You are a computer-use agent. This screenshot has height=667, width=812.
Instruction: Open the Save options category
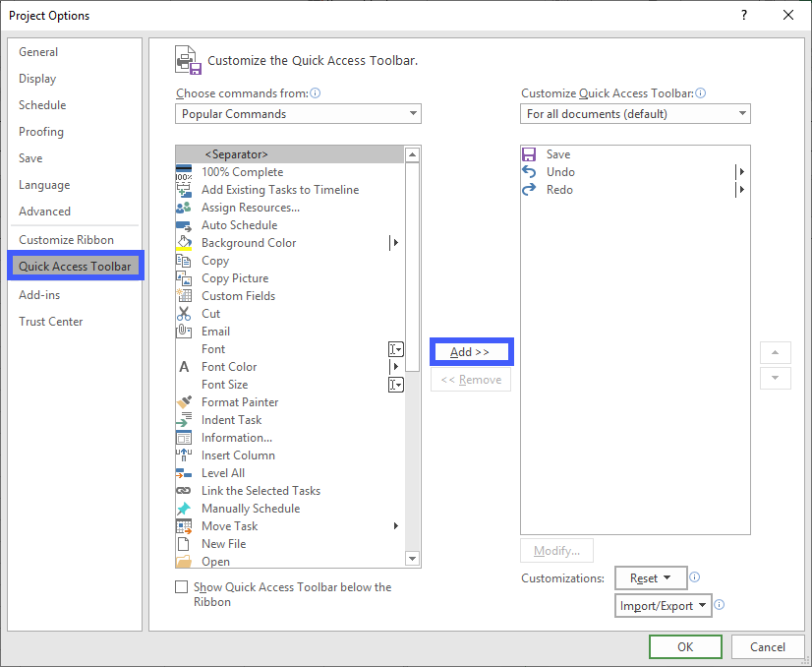coord(30,158)
